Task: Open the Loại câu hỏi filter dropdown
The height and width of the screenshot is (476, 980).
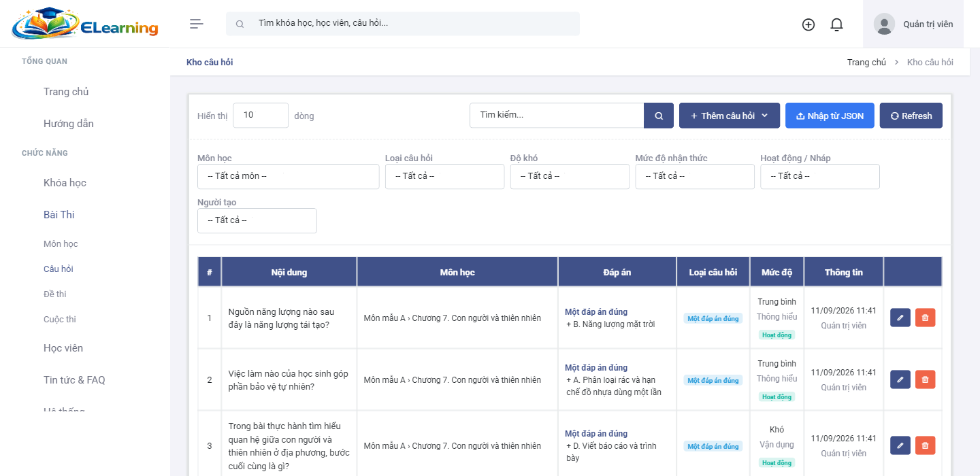Action: tap(444, 176)
